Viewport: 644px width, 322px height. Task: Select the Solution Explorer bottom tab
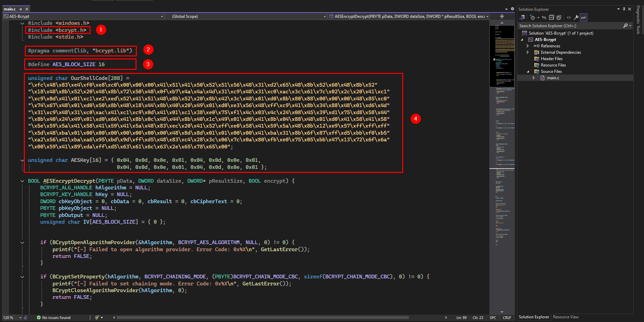[534, 317]
